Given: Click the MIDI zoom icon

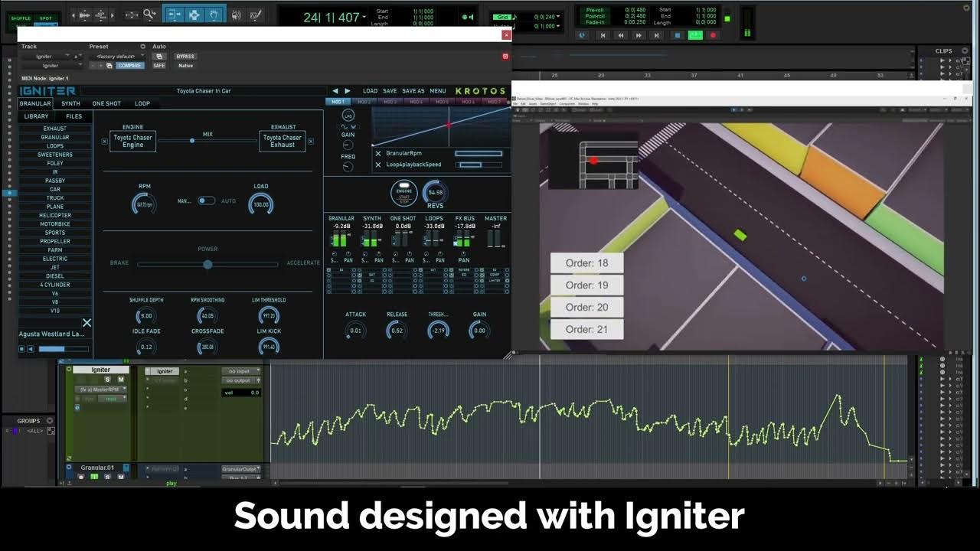Looking at the screenshot, I should [x=100, y=15].
